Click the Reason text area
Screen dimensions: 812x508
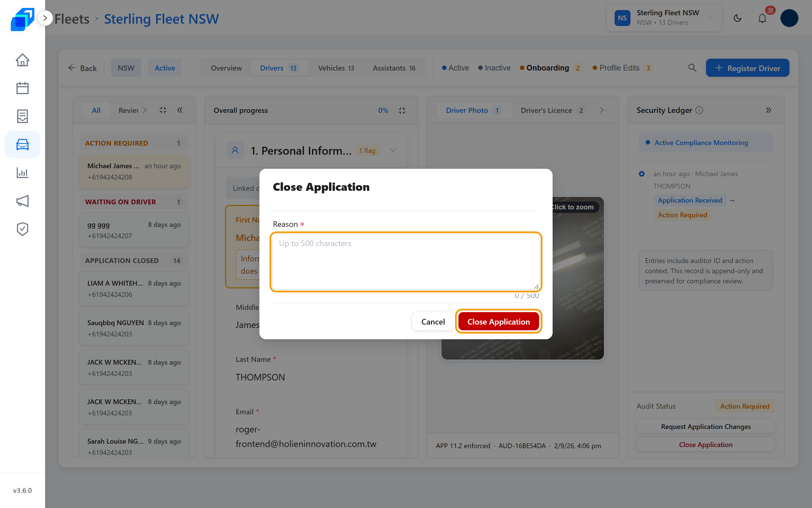[406, 261]
